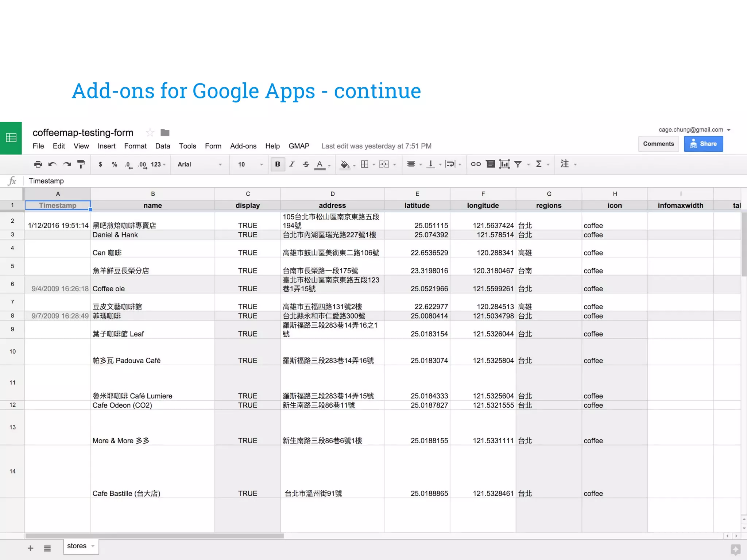
Task: Toggle italic formatting
Action: [x=292, y=164]
